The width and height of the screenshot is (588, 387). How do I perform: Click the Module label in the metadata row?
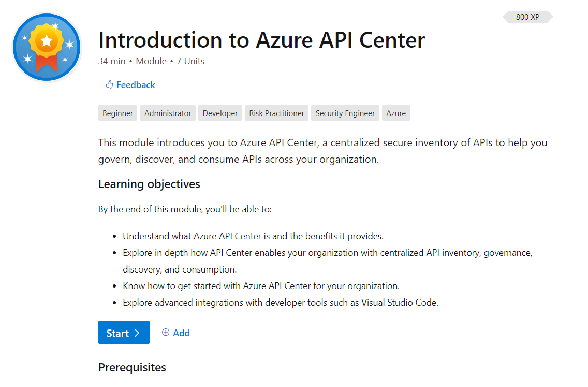tap(151, 61)
